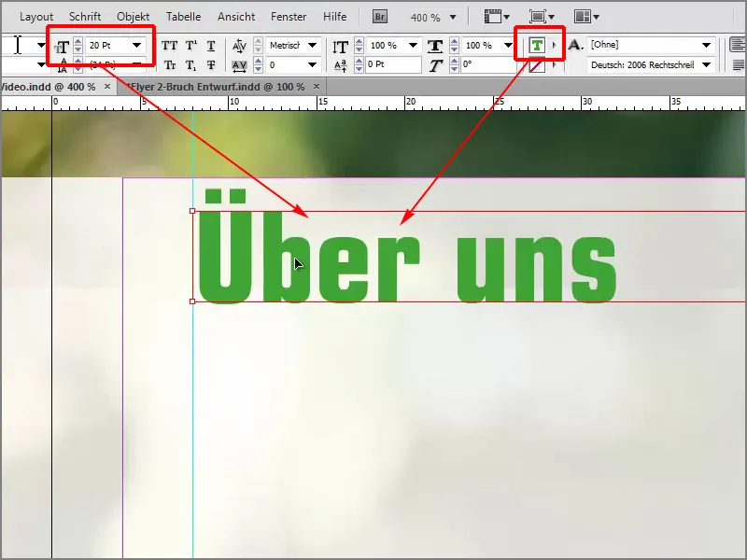The image size is (747, 560).
Task: Open the font style dropdown left of leading
Action: coord(41,64)
